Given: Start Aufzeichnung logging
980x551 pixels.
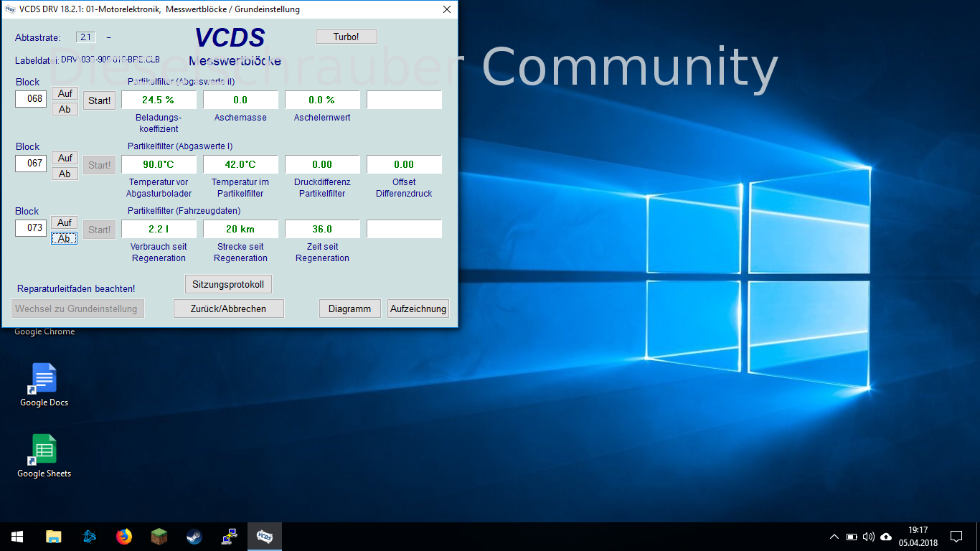Looking at the screenshot, I should tap(418, 309).
